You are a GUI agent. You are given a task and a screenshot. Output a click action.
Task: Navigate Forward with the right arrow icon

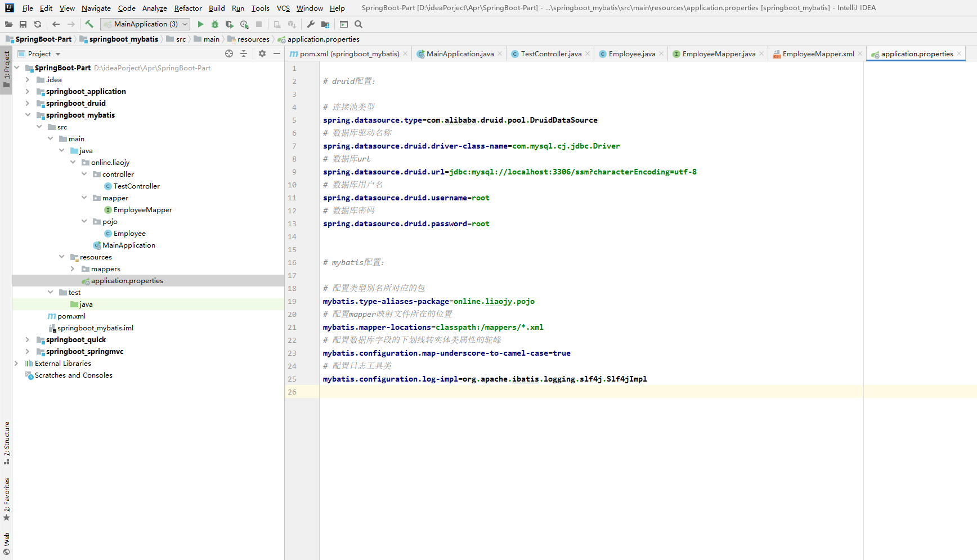71,24
